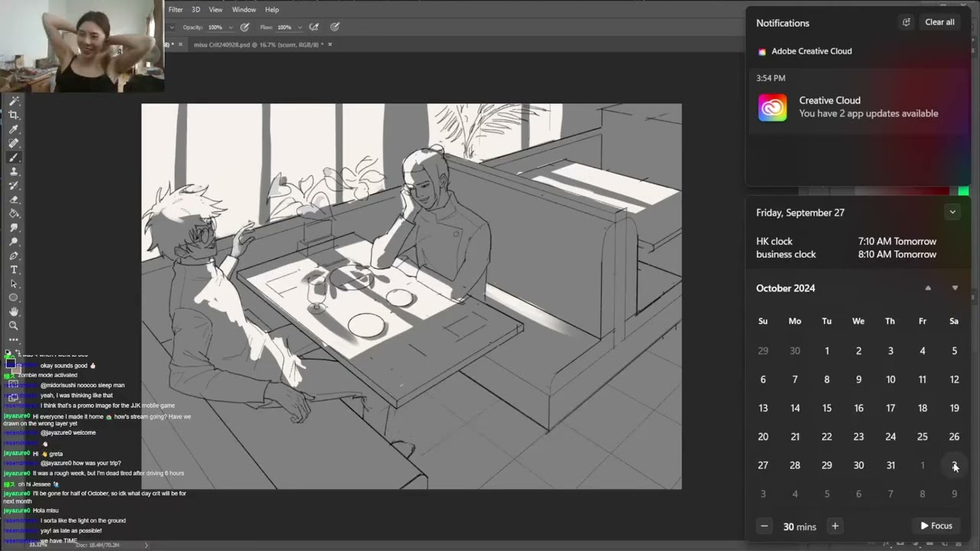Screen dimensions: 980x551
Task: Open the Filter menu
Action: pyautogui.click(x=175, y=9)
